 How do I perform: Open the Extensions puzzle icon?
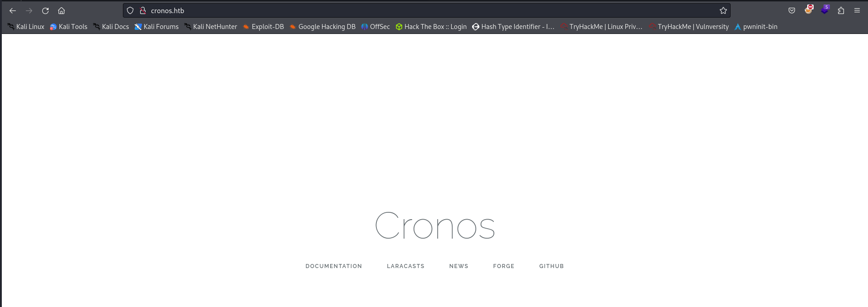click(x=841, y=10)
